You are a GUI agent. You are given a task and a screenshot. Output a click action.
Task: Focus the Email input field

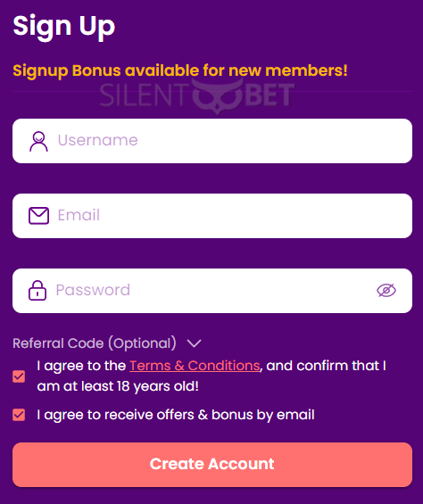(212, 216)
